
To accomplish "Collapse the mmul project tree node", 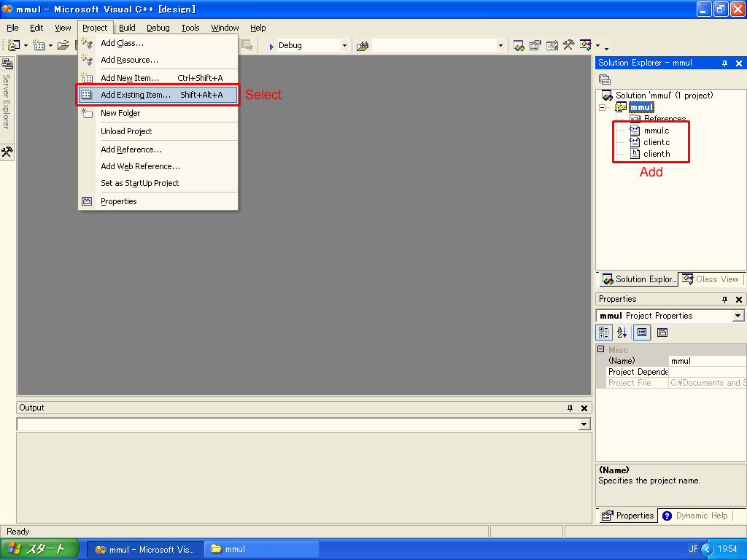I will pyautogui.click(x=602, y=108).
